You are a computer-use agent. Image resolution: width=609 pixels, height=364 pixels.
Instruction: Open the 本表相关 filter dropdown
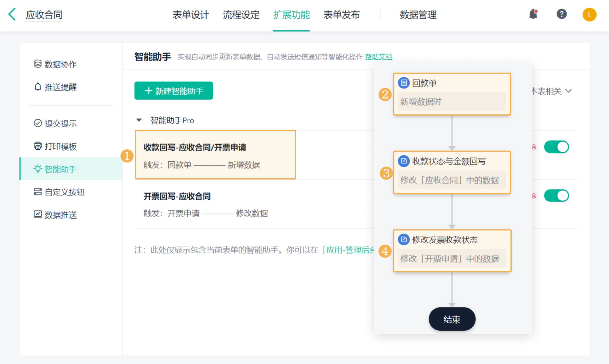click(552, 91)
